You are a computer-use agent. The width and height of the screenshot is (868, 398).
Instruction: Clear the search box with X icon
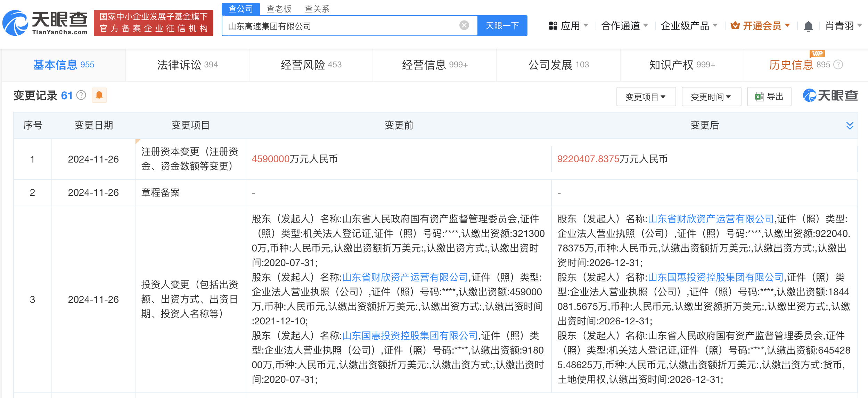click(x=464, y=25)
